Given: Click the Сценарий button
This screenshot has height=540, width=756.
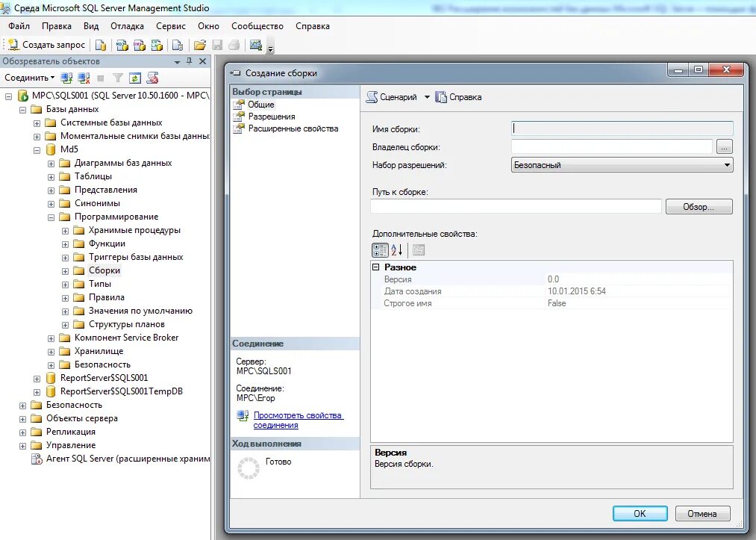Looking at the screenshot, I should pos(392,97).
